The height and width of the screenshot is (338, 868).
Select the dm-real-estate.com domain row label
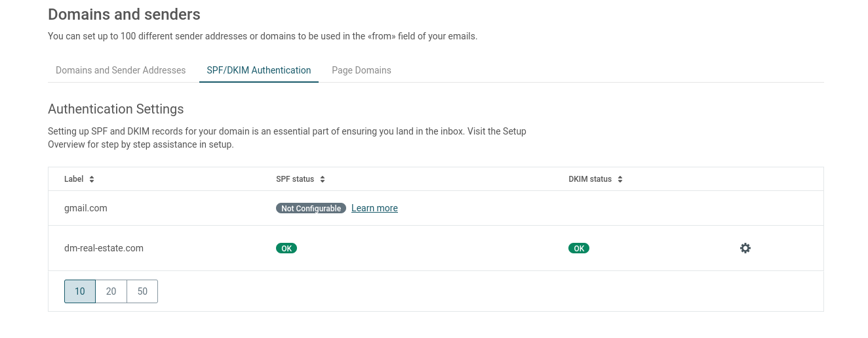(104, 248)
